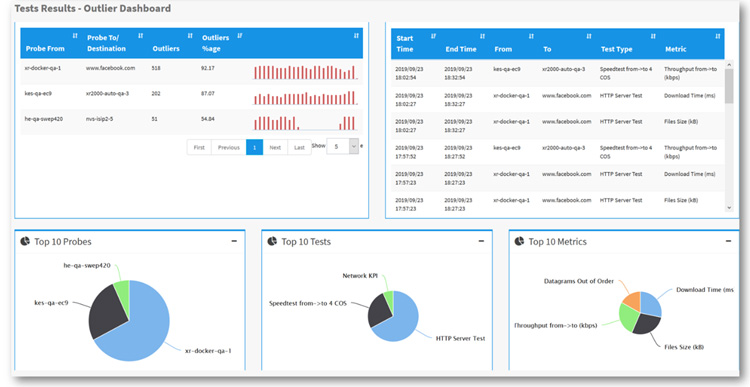Click HTTP Server Test pie label

point(461,338)
